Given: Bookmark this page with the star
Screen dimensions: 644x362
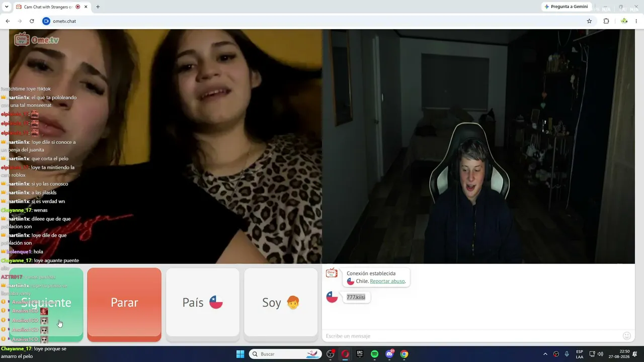Looking at the screenshot, I should pos(589,21).
